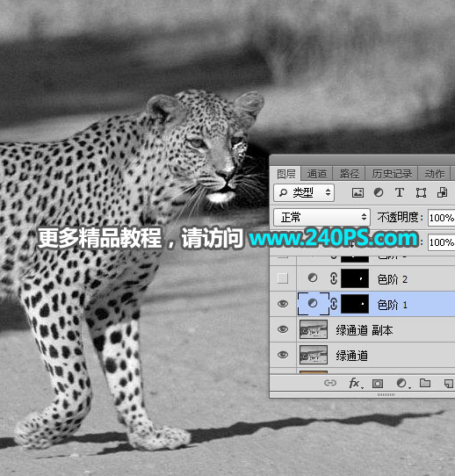The width and height of the screenshot is (455, 476).
Task: Open the 图层 tab
Action: click(x=286, y=174)
